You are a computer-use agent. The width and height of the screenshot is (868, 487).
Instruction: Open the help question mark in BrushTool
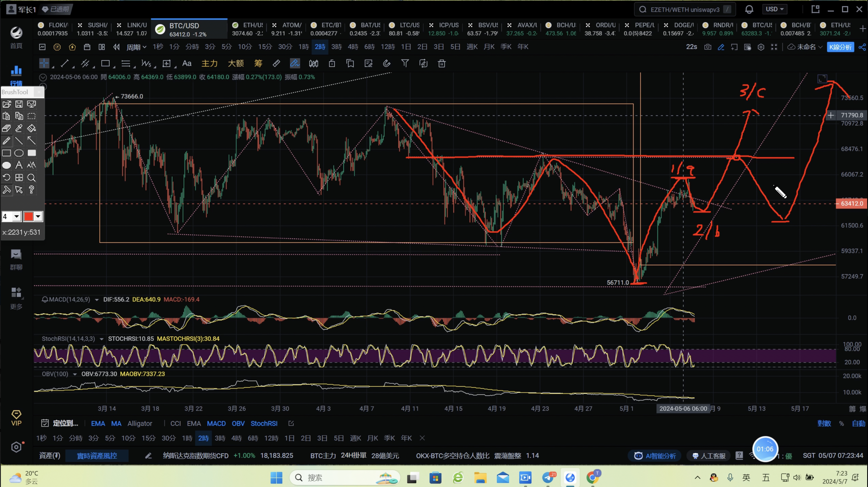[31, 190]
